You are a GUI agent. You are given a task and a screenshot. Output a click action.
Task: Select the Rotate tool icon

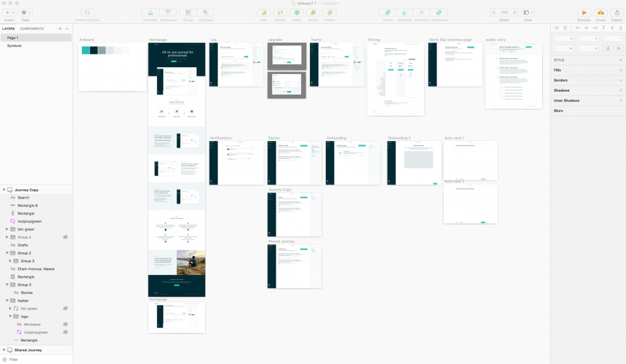click(x=280, y=13)
